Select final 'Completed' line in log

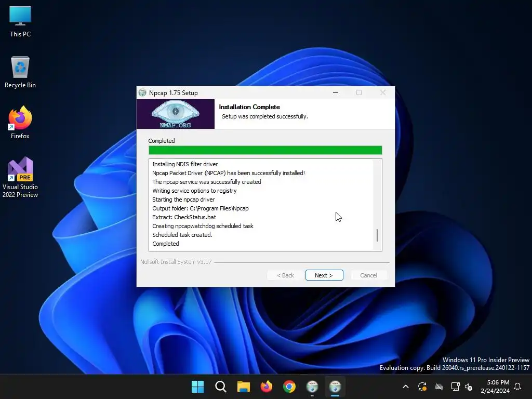166,244
